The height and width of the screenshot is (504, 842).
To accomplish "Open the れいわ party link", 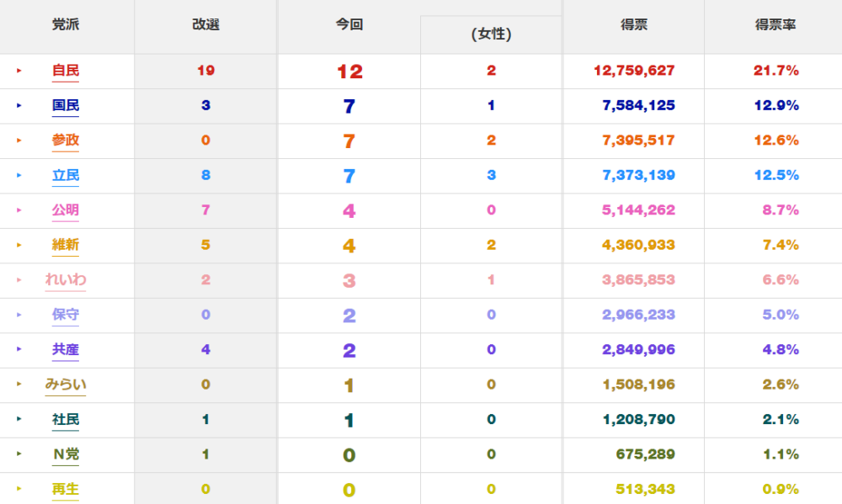I will pos(66,280).
